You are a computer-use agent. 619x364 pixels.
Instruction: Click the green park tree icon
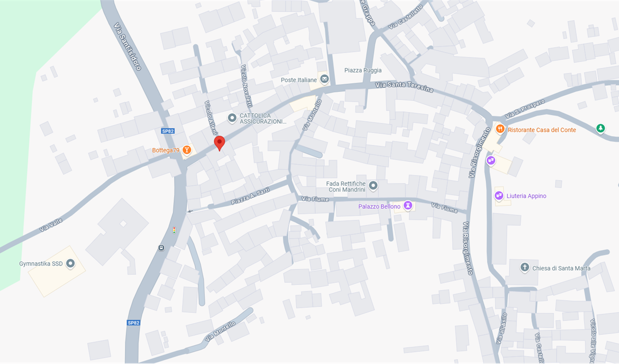point(600,129)
